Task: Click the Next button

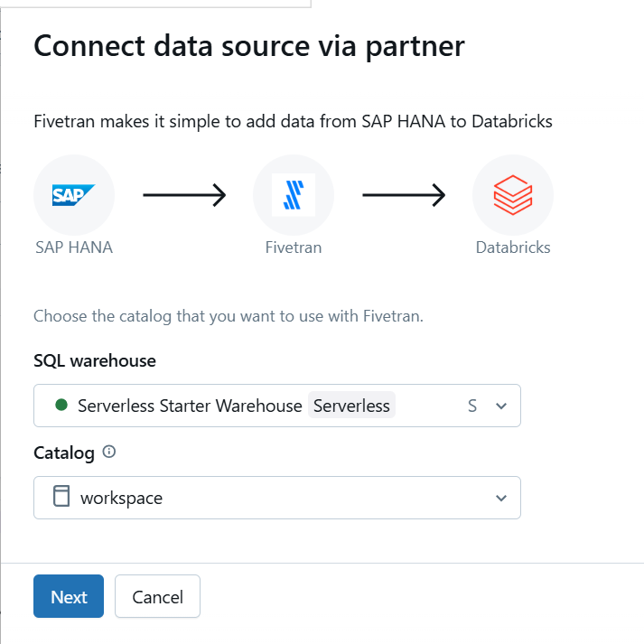Action: pos(69,596)
